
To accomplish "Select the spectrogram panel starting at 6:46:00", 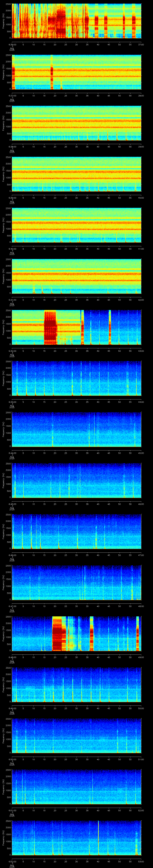I will pos(76,531).
